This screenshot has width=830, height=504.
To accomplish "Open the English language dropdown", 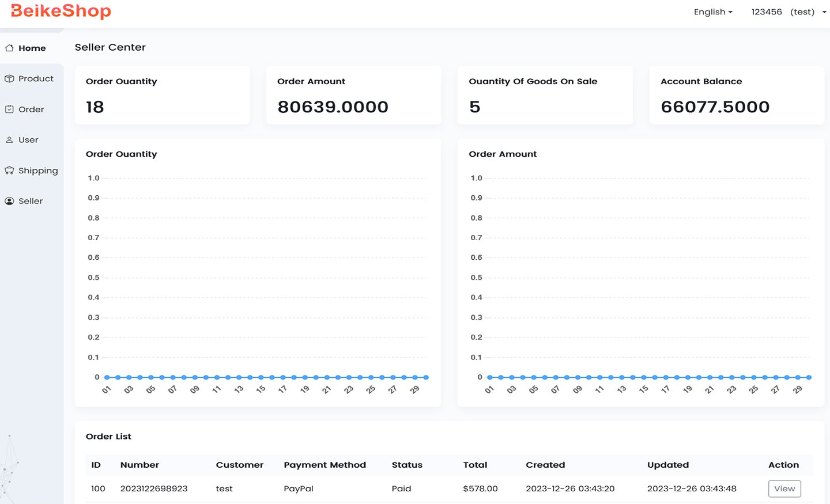I will [x=713, y=12].
